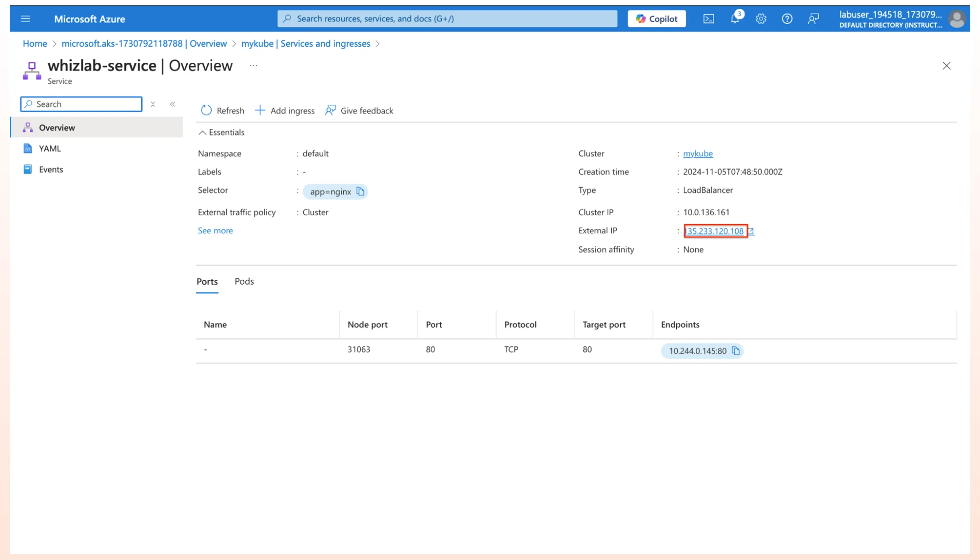Close the whizlab-service blade
Image resolution: width=980 pixels, height=560 pixels.
point(946,66)
